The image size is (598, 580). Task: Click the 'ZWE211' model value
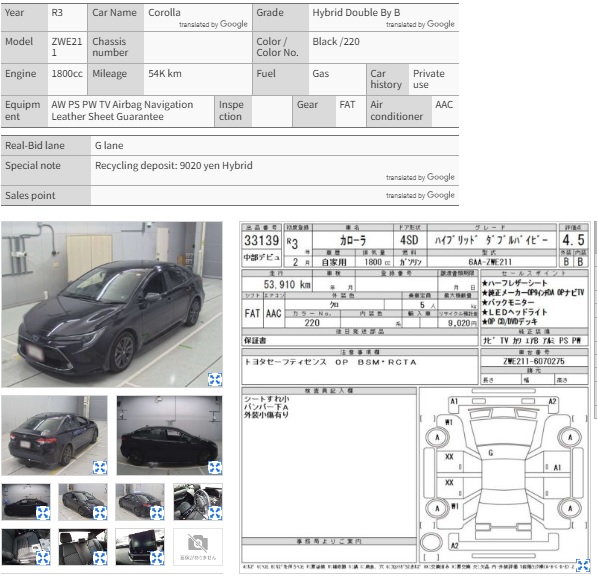[67, 47]
